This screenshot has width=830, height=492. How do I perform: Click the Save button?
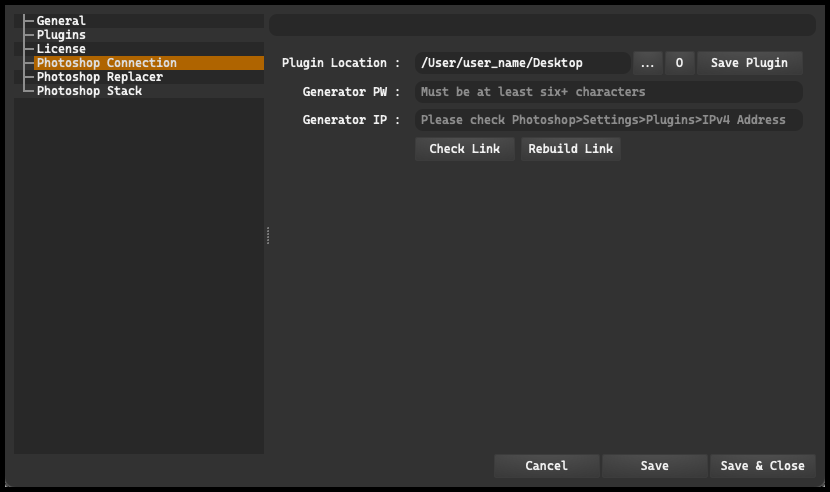pyautogui.click(x=654, y=466)
